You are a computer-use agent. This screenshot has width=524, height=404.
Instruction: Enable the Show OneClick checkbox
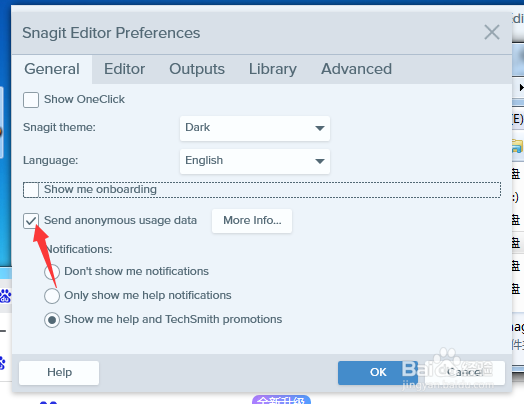(31, 100)
